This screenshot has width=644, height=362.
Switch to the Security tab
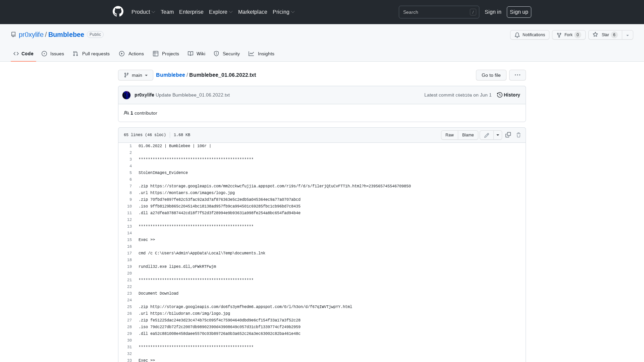[227, 54]
